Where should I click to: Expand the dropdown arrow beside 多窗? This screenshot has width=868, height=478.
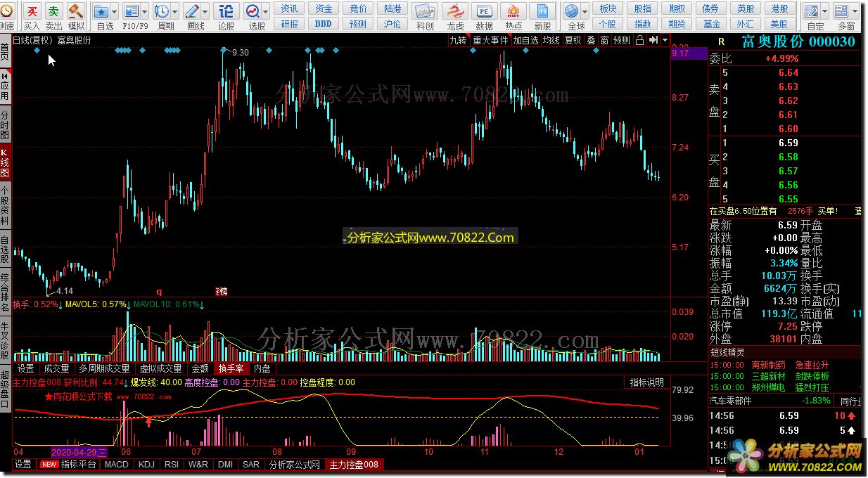click(x=855, y=12)
